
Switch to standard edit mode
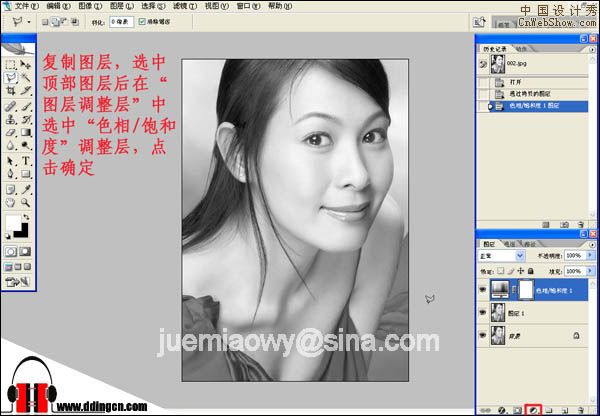coord(11,251)
